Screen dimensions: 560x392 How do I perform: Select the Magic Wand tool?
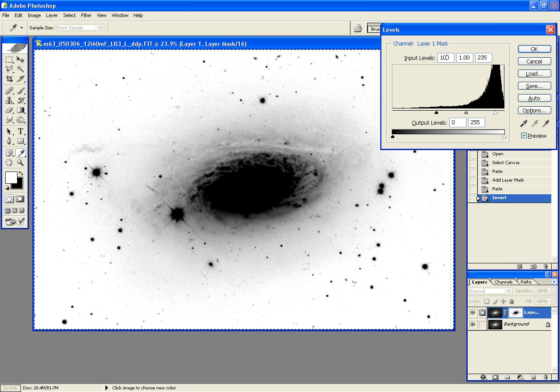(x=20, y=69)
